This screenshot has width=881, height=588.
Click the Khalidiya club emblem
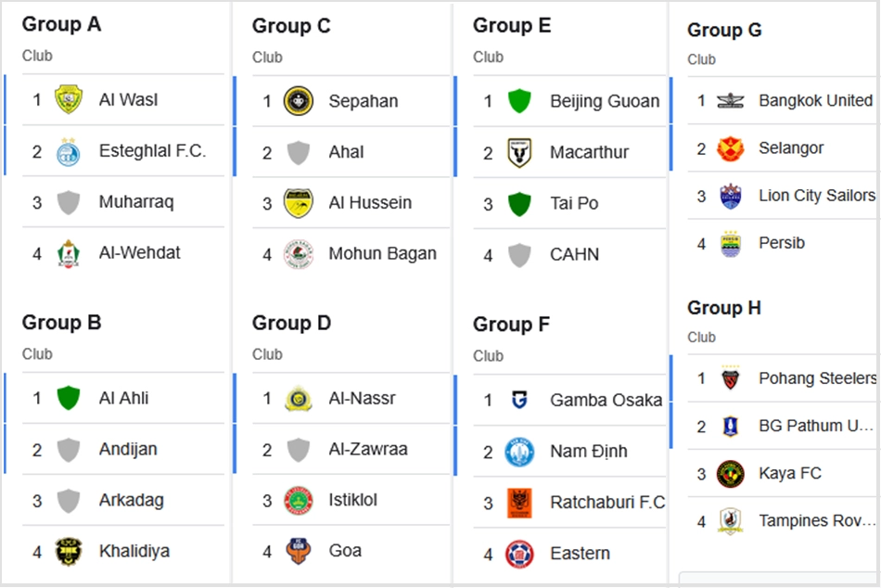[68, 552]
